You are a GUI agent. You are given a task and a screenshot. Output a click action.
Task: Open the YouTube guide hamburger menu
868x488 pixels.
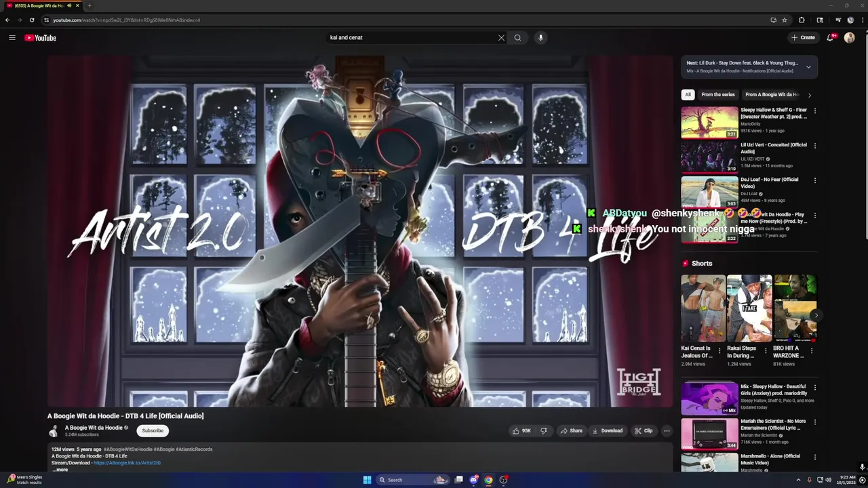point(12,38)
